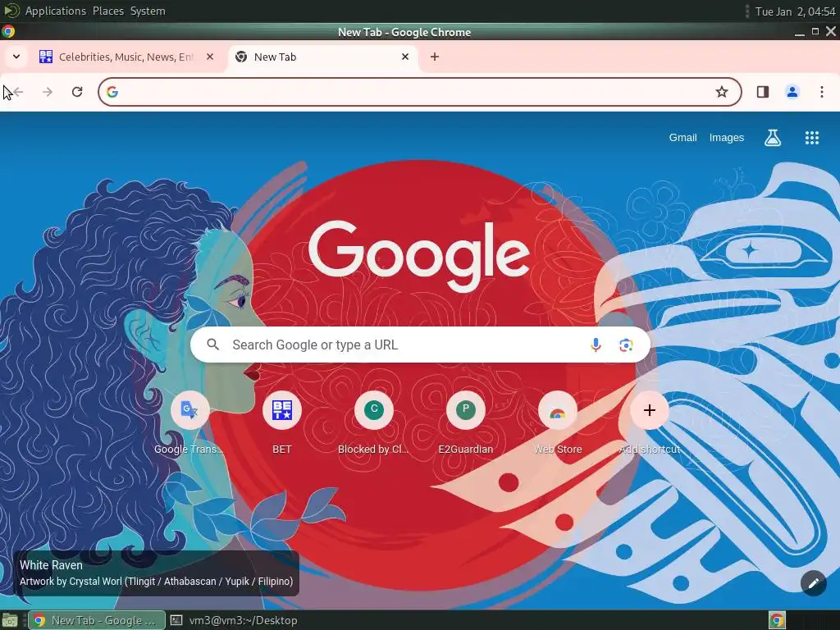Click the Google logo

419,256
